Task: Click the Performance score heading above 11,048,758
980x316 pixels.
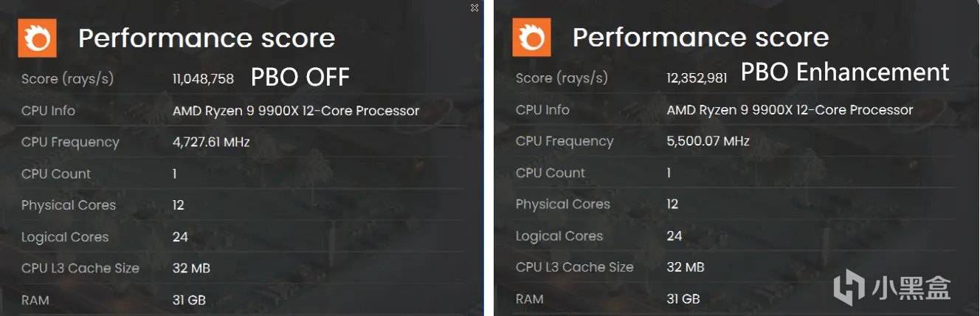Action: click(207, 38)
